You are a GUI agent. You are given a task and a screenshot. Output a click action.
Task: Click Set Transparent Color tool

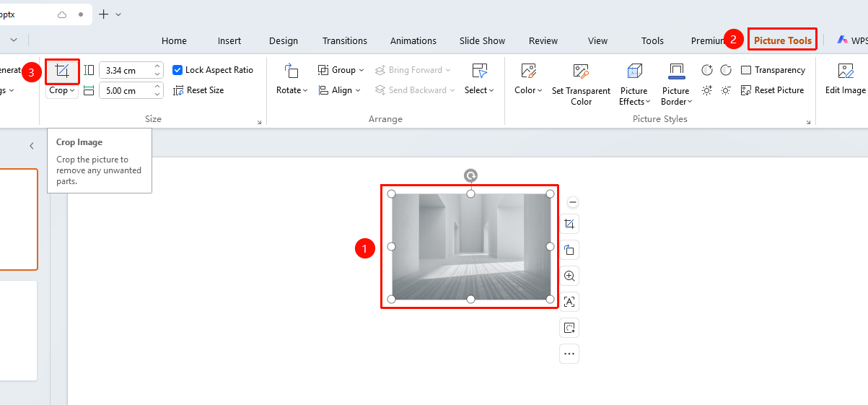pyautogui.click(x=581, y=84)
